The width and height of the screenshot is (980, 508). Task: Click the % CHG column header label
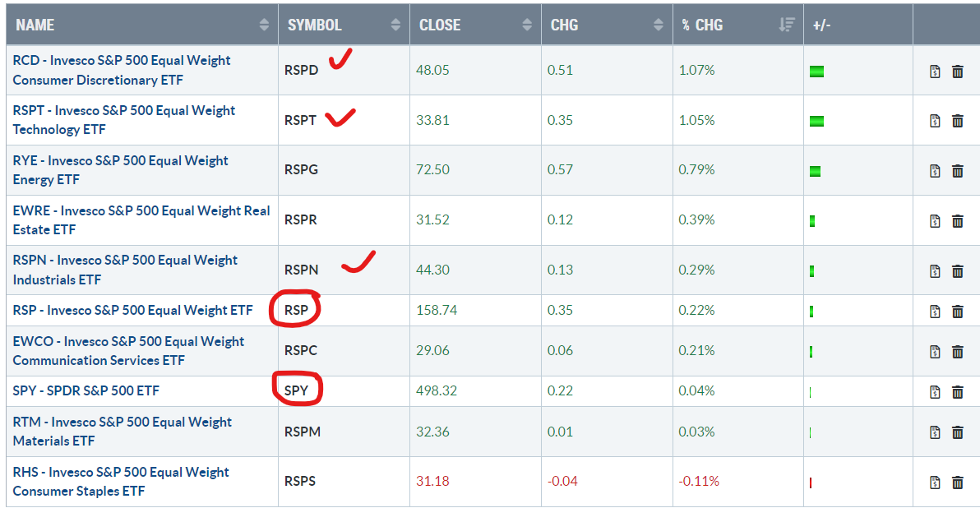[702, 25]
